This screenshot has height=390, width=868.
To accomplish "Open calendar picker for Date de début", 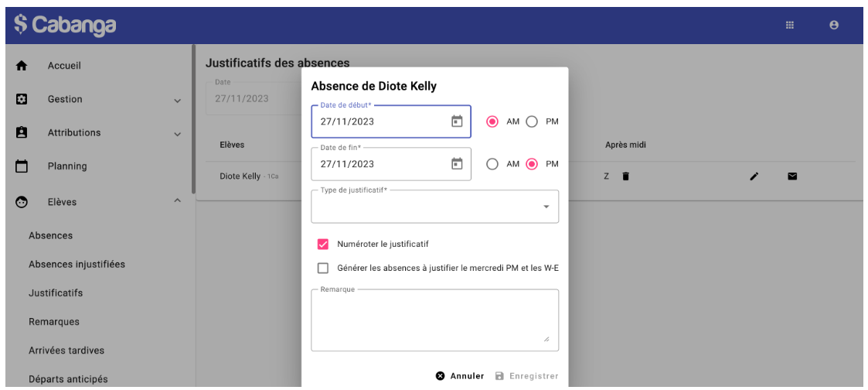I will pyautogui.click(x=457, y=121).
